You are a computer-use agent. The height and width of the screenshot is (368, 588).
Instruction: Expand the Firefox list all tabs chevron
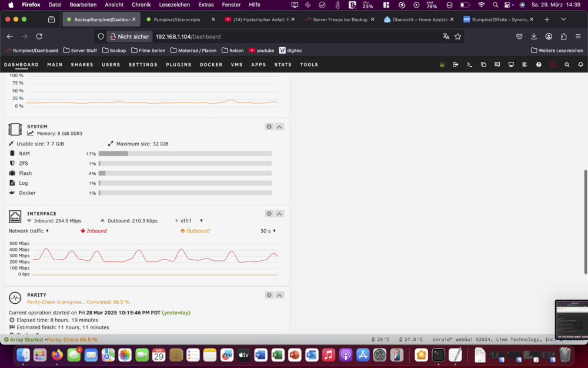tap(563, 19)
